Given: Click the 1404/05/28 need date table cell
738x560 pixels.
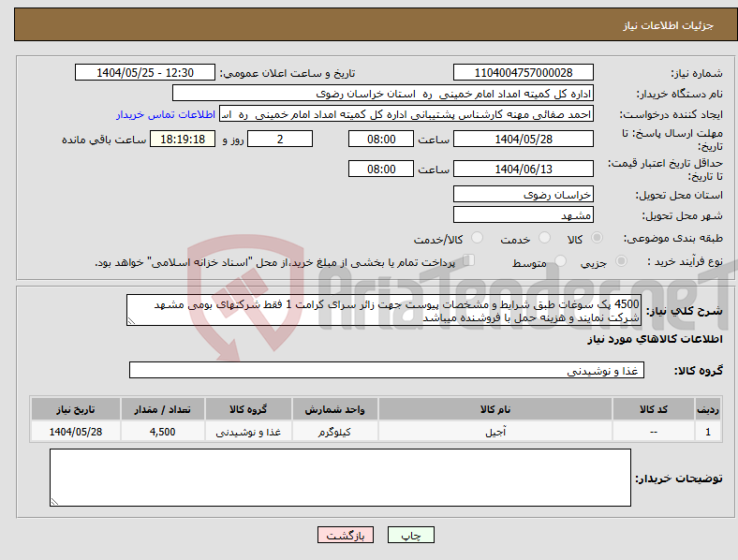Looking at the screenshot, I should (76, 432).
